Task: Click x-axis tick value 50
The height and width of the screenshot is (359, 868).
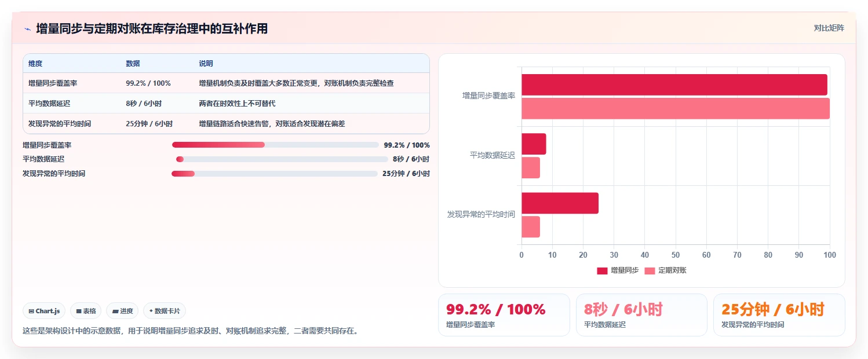Action: click(x=676, y=255)
